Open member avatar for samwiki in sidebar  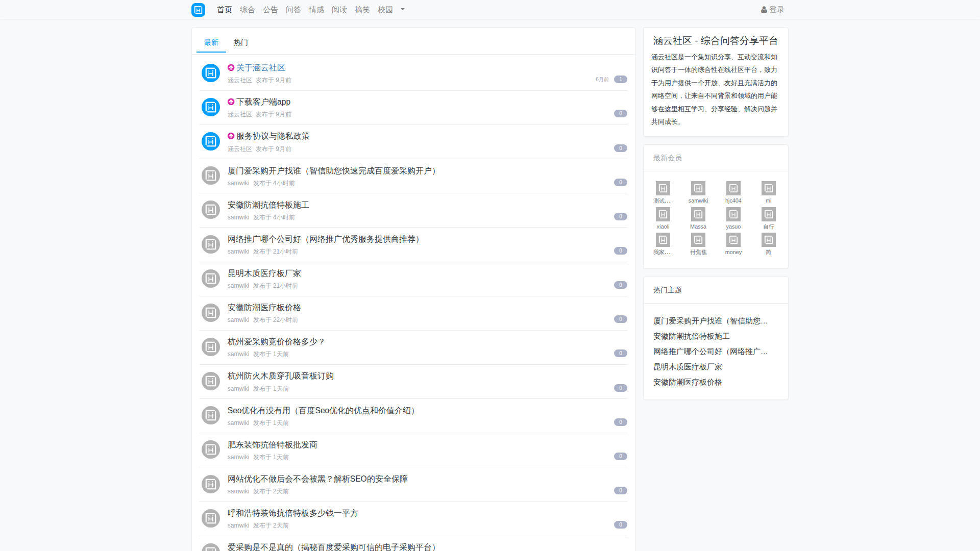tap(698, 188)
